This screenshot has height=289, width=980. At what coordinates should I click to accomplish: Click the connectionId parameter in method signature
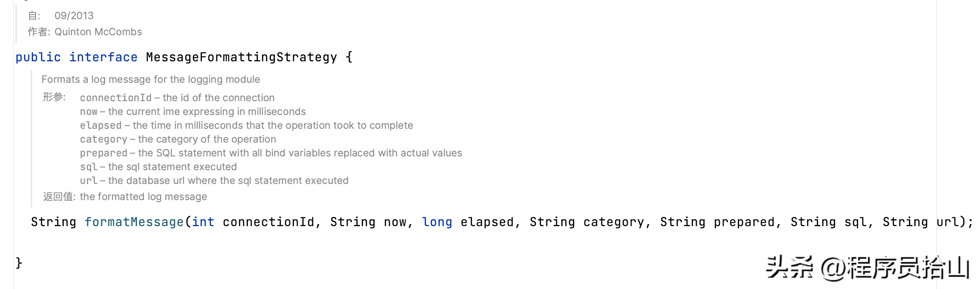pyautogui.click(x=268, y=222)
